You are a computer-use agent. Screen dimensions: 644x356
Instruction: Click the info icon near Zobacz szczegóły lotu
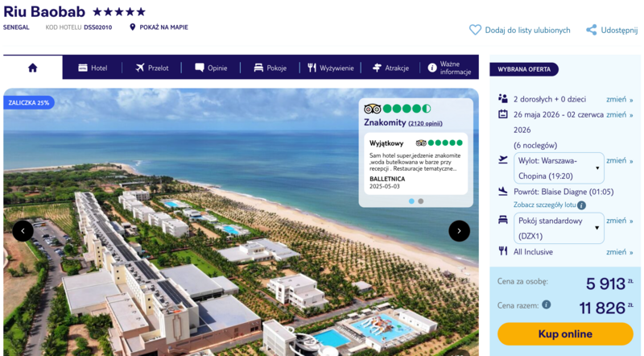pyautogui.click(x=581, y=205)
